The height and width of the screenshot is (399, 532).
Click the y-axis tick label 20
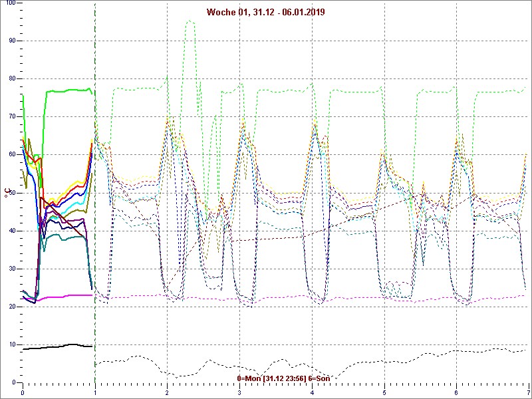12,307
